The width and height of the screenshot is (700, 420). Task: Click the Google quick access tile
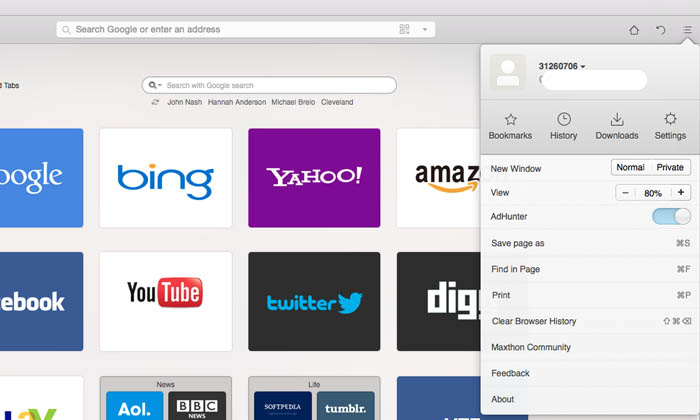pos(41,178)
